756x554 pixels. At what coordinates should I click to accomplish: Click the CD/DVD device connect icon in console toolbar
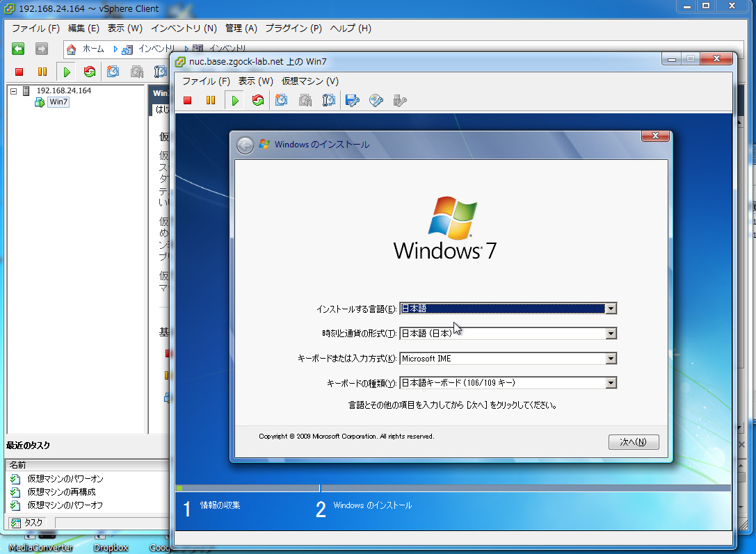pyautogui.click(x=376, y=100)
